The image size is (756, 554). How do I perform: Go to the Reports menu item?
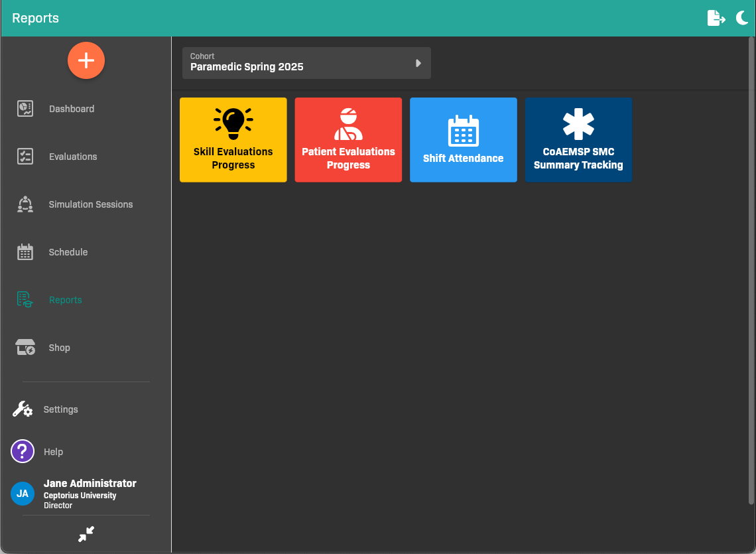point(66,300)
